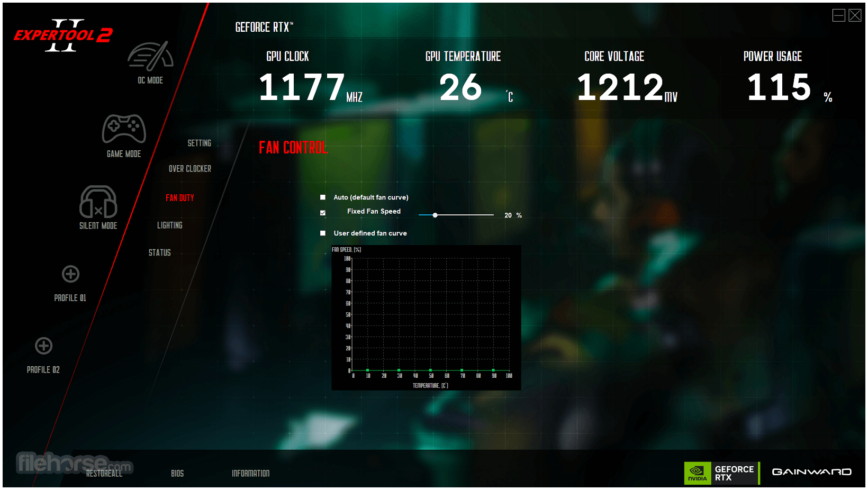The width and height of the screenshot is (868, 490).
Task: Click the fan curve point at 70°C
Action: [462, 370]
